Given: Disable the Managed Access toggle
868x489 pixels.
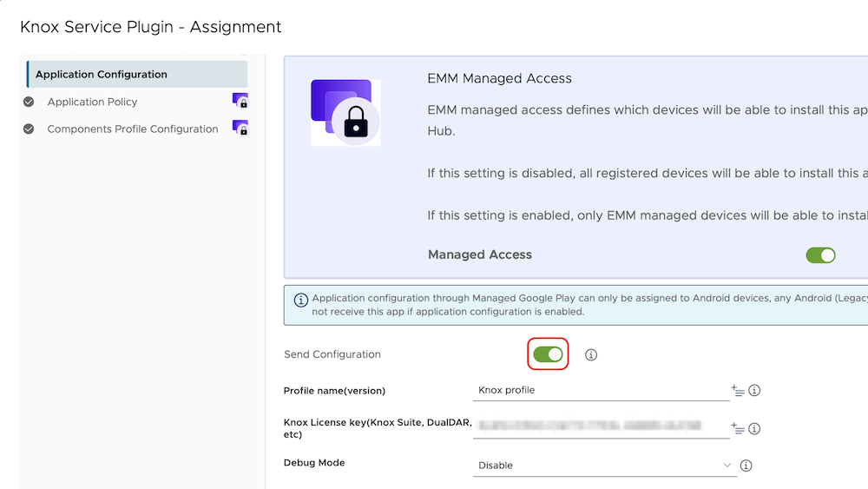Looking at the screenshot, I should (x=820, y=255).
